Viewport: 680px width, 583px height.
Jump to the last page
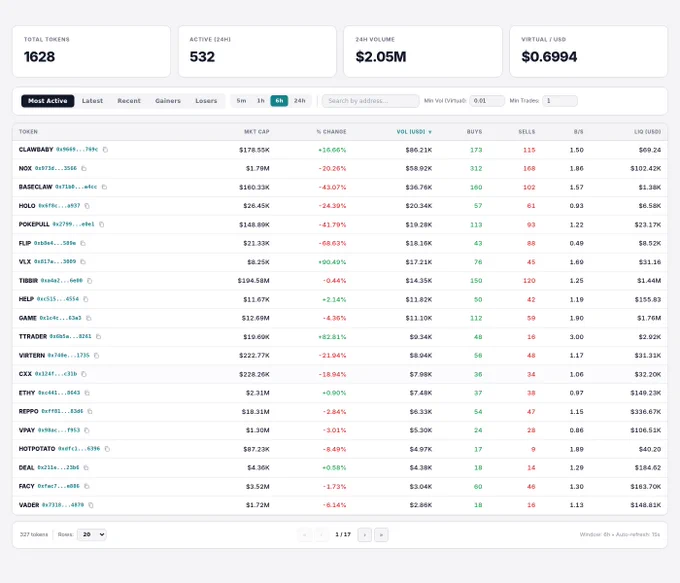click(x=381, y=535)
